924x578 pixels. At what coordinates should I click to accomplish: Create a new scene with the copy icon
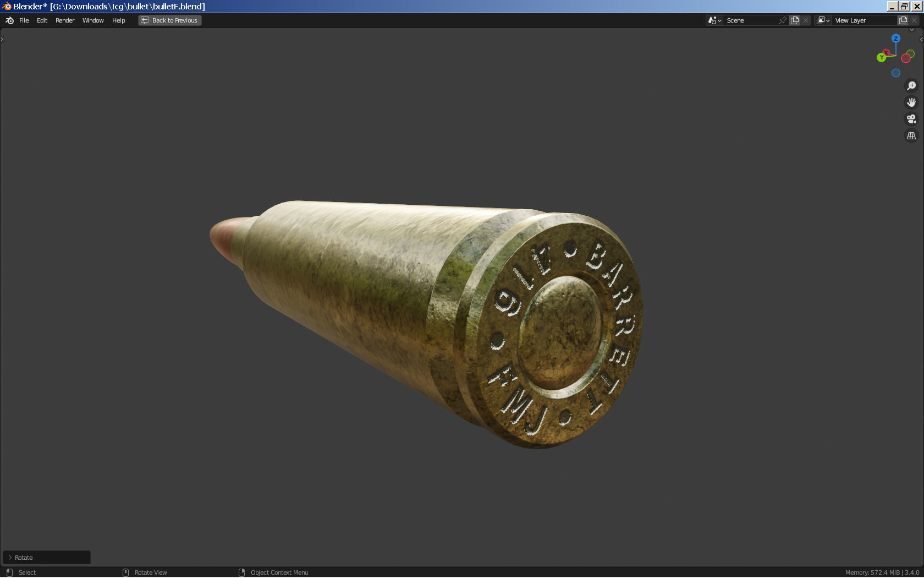point(795,20)
